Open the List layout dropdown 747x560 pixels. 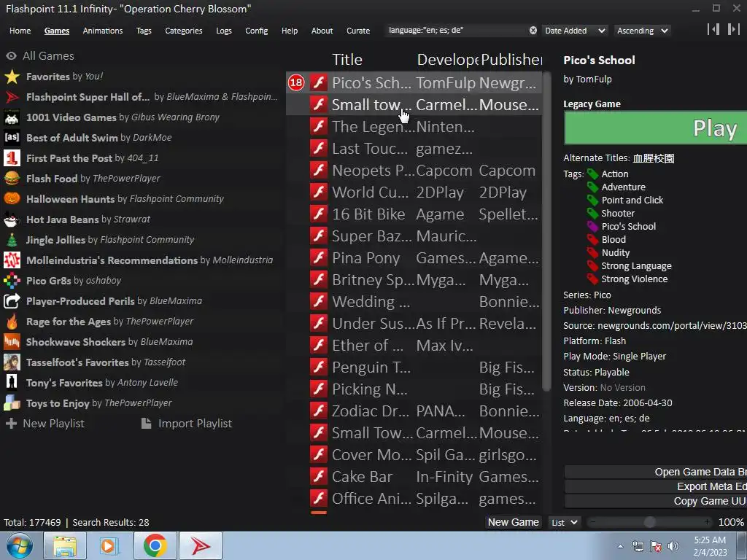(565, 522)
